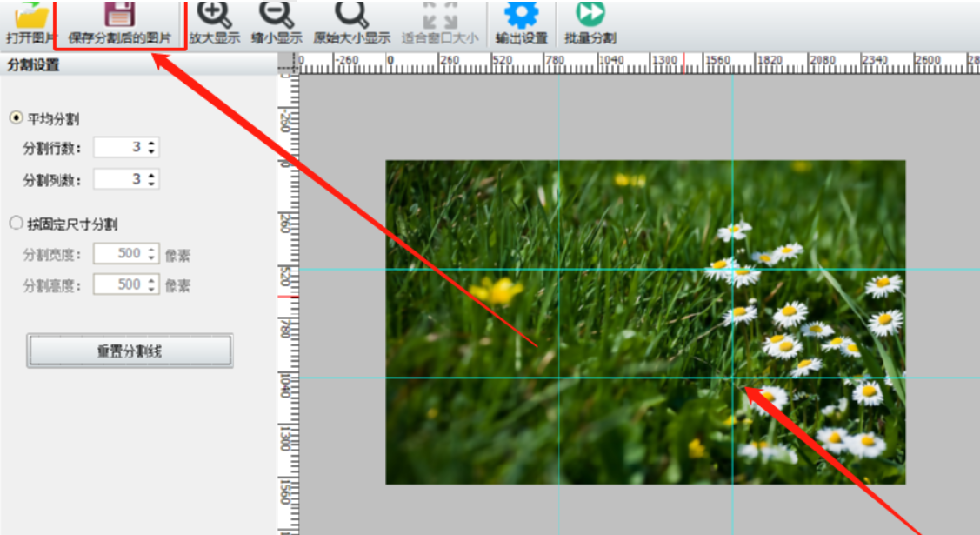Select the 按固定尺寸分割 radio option

tap(17, 223)
